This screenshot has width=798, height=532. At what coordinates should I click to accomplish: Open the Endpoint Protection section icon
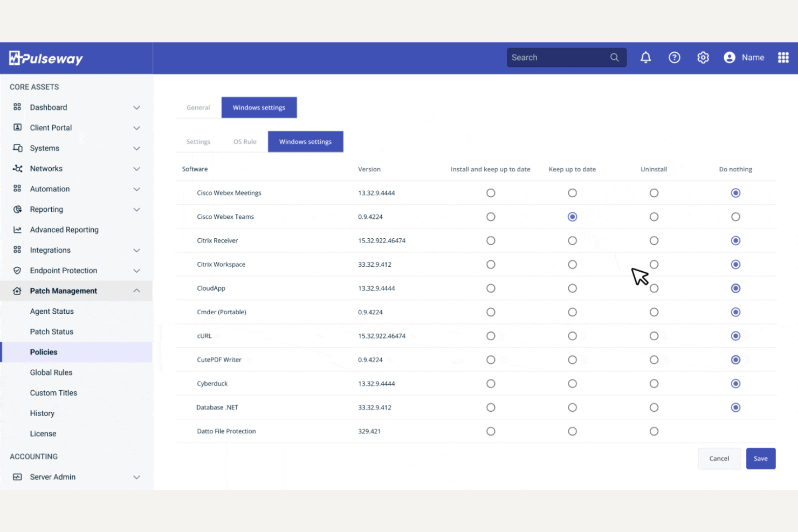[x=17, y=270]
